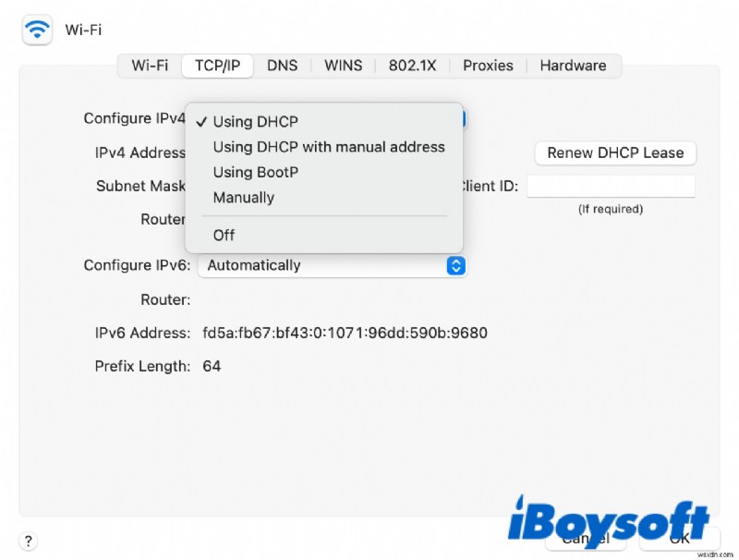Open the Hardware tab
Screen dimensions: 739x560
(x=573, y=66)
